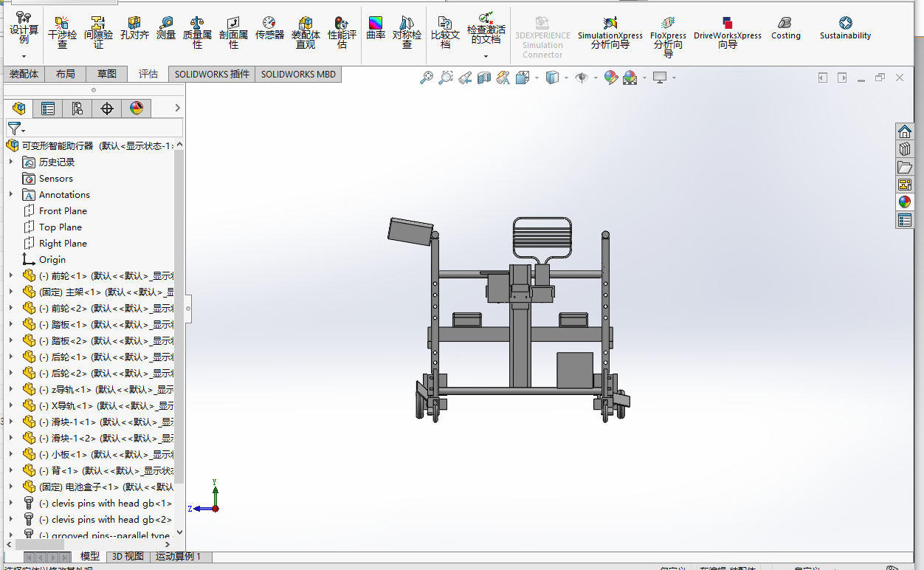Screen dimensions: 924x570
Task: Expand the Annotations tree node
Action: (10, 194)
